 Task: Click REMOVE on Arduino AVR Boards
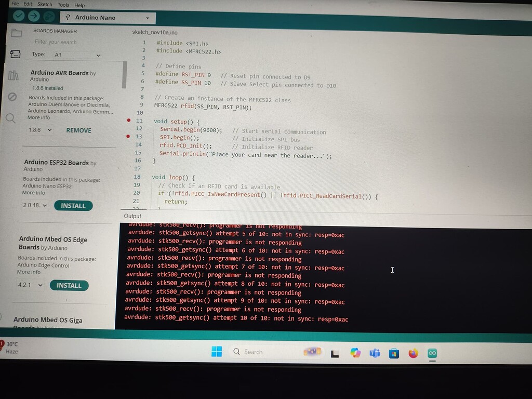78,130
